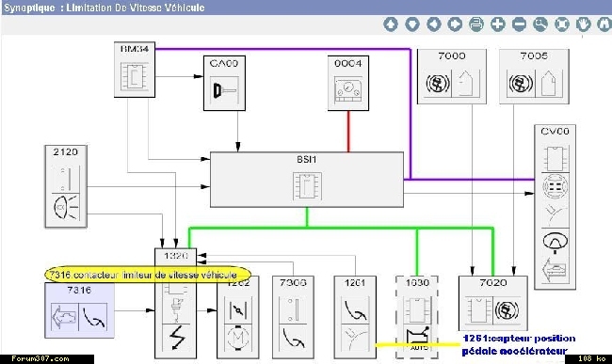Zoom in using the plus icon
This screenshot has width=612, height=364.
click(498, 24)
